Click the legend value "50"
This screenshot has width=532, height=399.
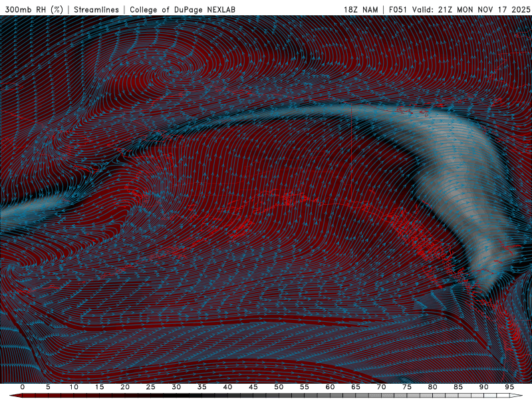pyautogui.click(x=279, y=387)
